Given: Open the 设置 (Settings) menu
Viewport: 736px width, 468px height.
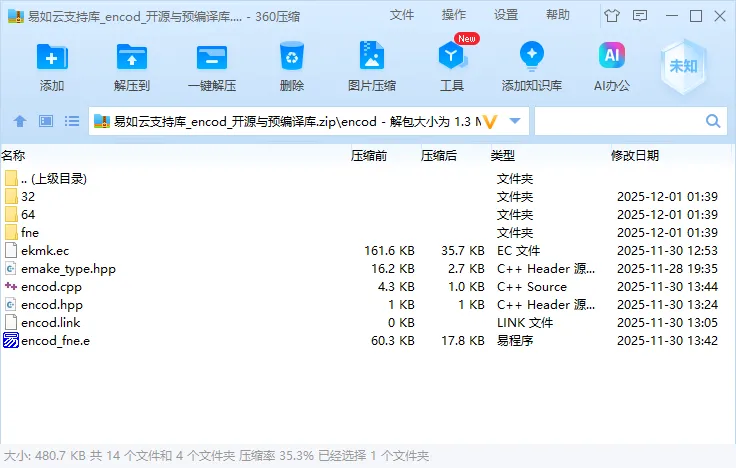Looking at the screenshot, I should point(506,15).
